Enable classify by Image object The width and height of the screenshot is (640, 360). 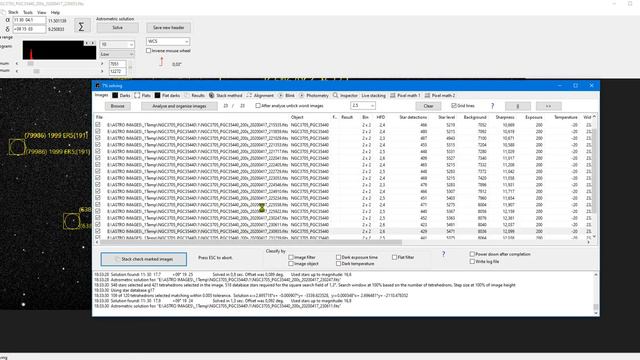point(303,264)
